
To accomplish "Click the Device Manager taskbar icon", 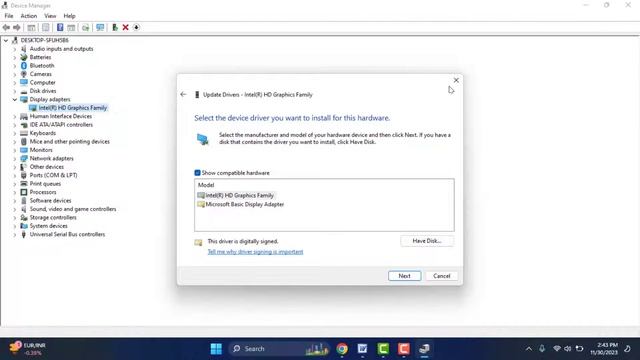I will point(424,349).
